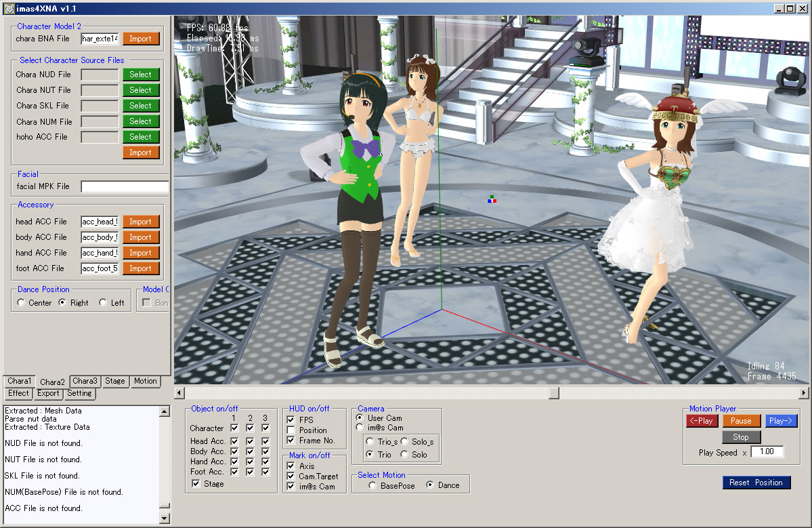Stop the motion playback
812x528 pixels.
(741, 436)
